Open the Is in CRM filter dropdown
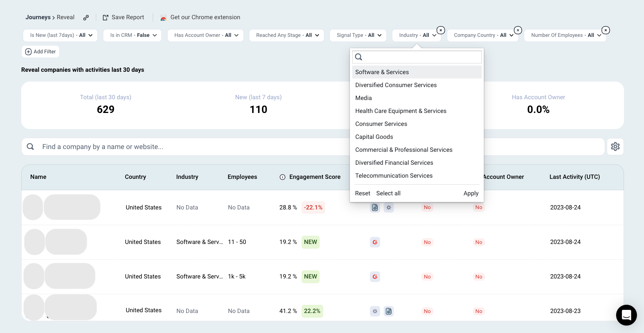644x333 pixels. coord(133,35)
